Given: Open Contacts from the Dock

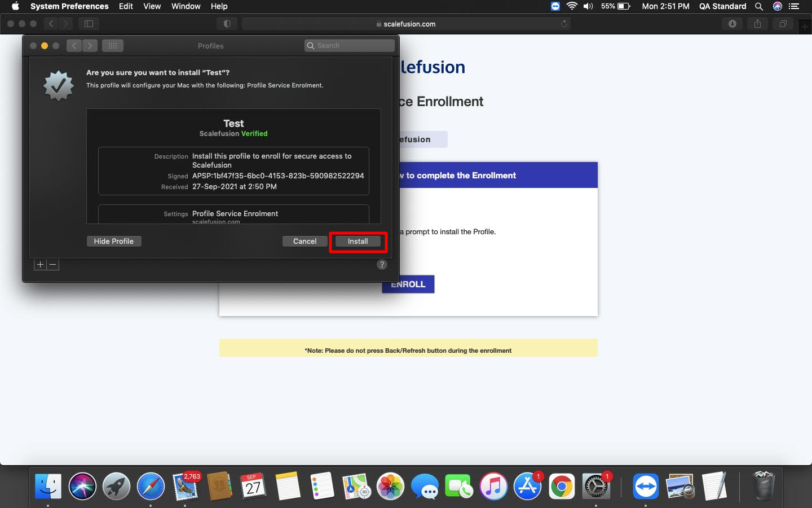Looking at the screenshot, I should point(219,486).
